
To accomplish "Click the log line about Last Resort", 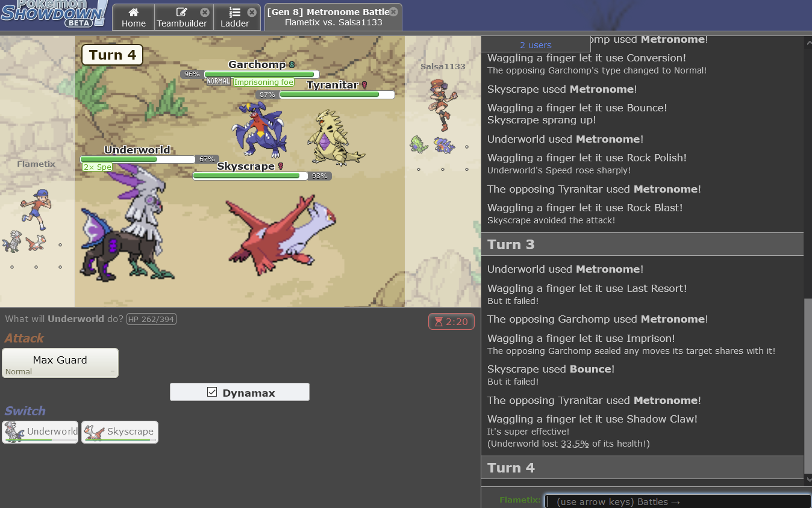I will (x=587, y=288).
